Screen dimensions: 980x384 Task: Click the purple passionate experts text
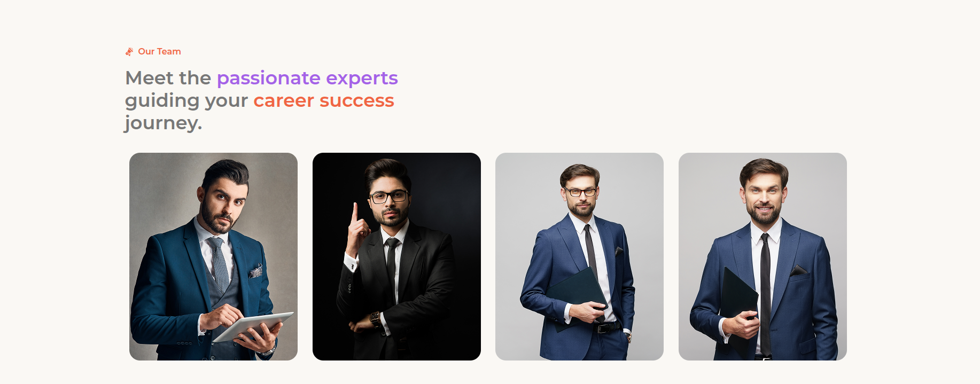click(307, 78)
